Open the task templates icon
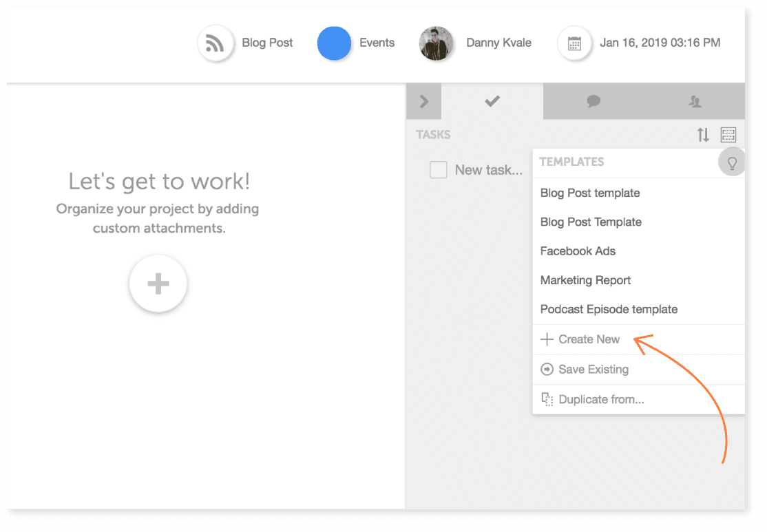 click(x=728, y=134)
